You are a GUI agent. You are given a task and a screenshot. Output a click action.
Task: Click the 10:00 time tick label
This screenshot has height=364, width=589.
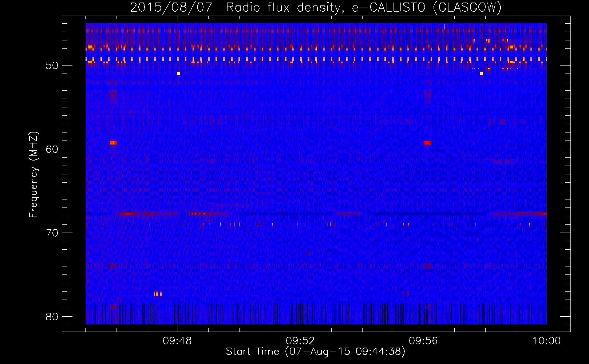[546, 341]
